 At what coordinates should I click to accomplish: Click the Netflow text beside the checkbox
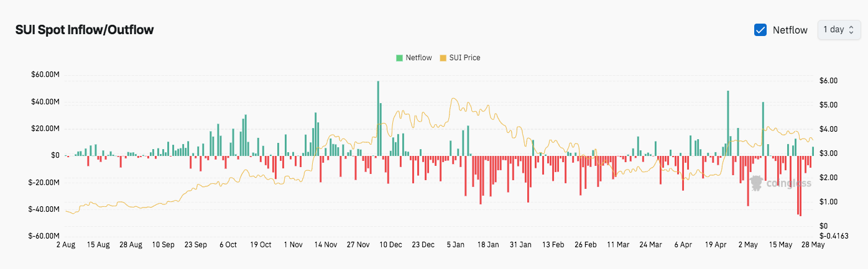point(790,30)
